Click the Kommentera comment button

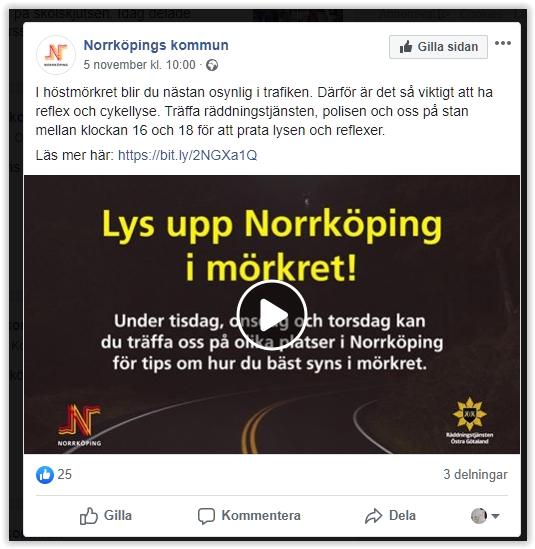click(249, 516)
